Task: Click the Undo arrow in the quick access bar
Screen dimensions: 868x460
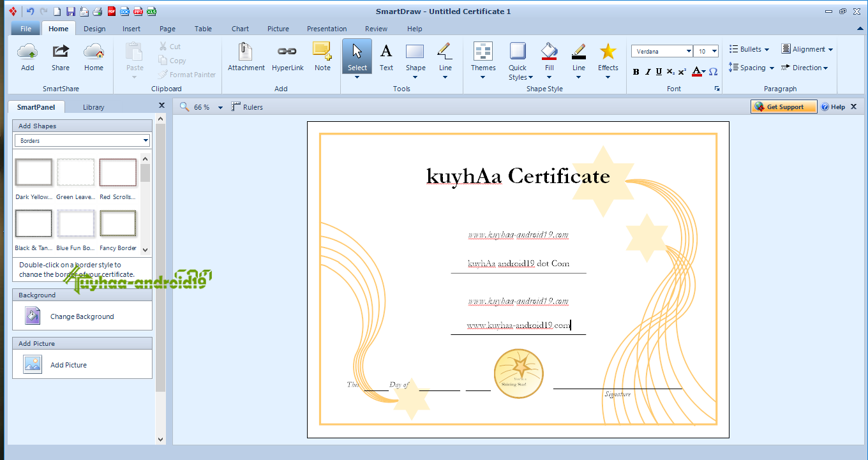Action: pos(30,11)
